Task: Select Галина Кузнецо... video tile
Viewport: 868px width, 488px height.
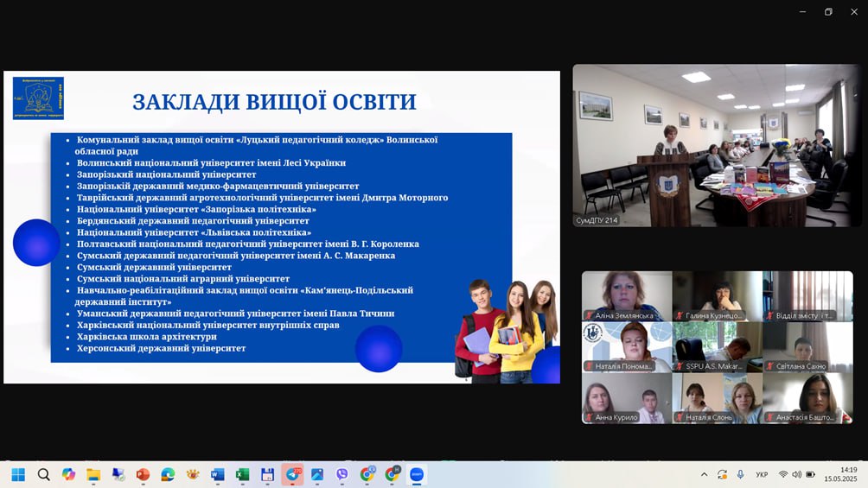Action: click(x=717, y=296)
